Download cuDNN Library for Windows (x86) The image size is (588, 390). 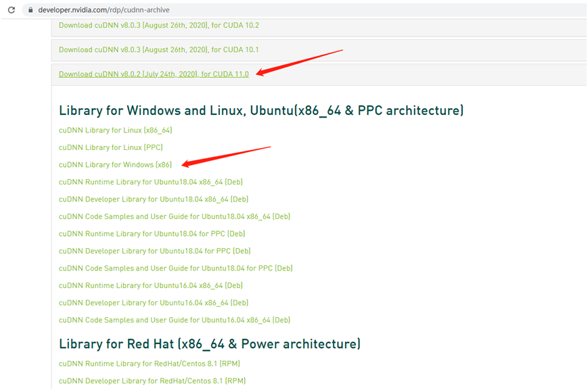115,165
